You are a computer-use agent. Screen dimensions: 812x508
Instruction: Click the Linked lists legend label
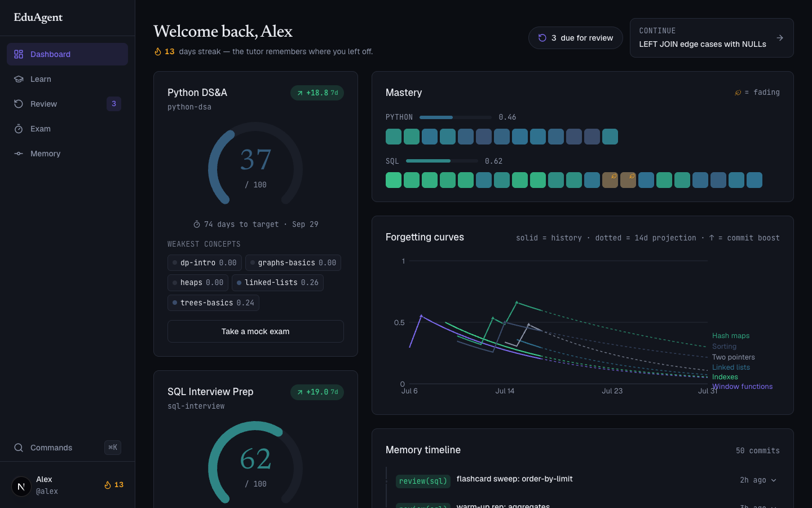pyautogui.click(x=731, y=367)
